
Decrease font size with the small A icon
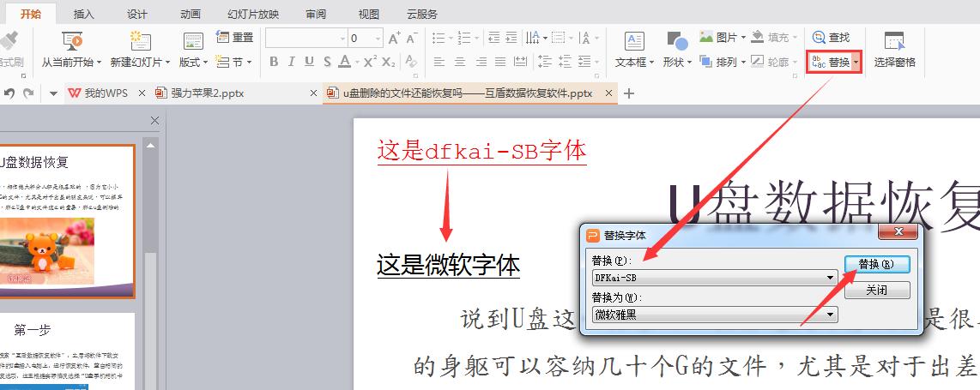click(411, 39)
